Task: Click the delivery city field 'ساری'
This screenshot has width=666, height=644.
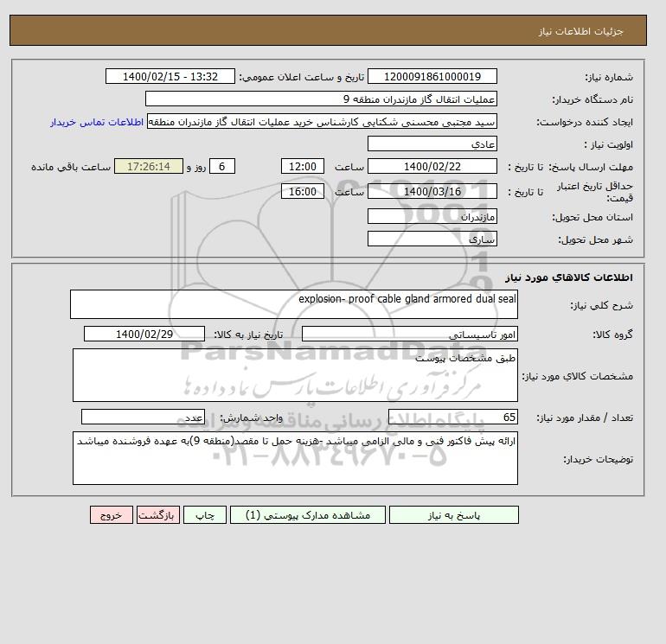Action: [x=432, y=239]
